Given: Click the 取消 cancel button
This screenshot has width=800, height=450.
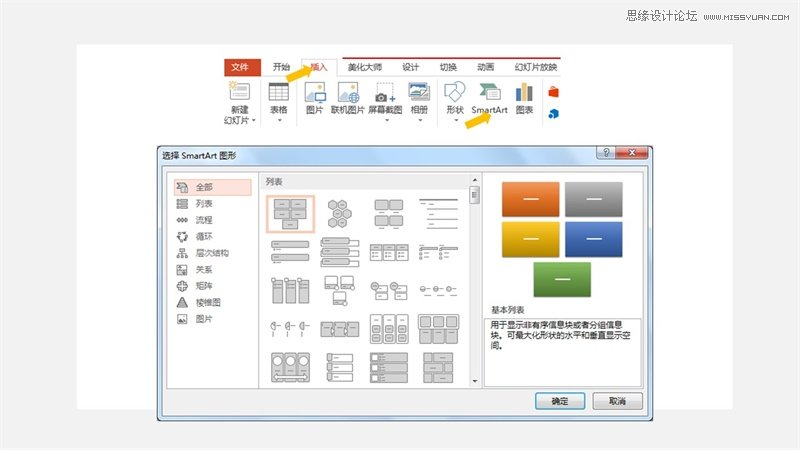Looking at the screenshot, I should (617, 401).
